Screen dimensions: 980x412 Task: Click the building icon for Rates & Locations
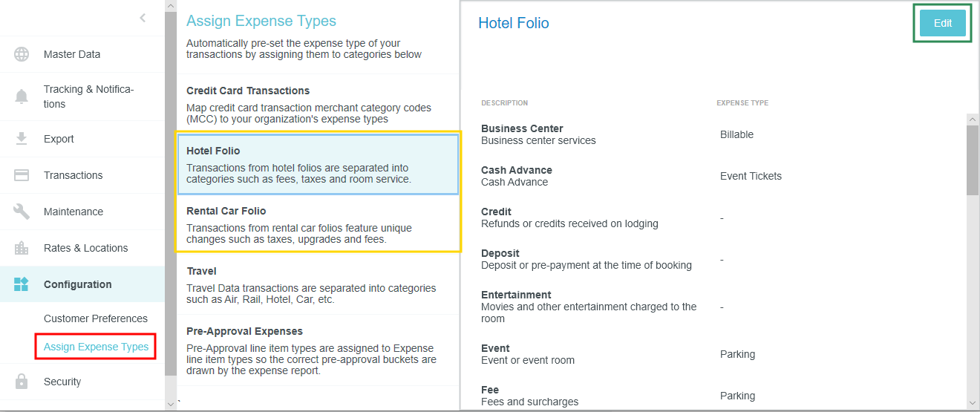pos(22,248)
